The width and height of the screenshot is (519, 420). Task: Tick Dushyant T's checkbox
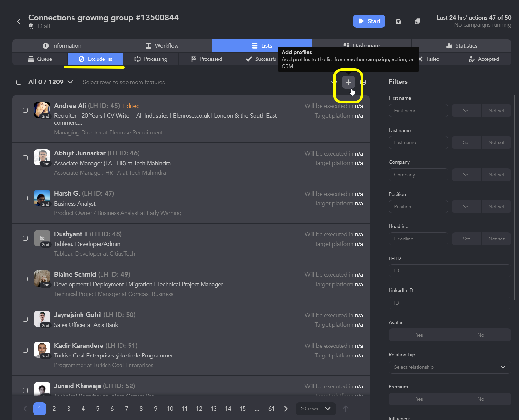[25, 238]
